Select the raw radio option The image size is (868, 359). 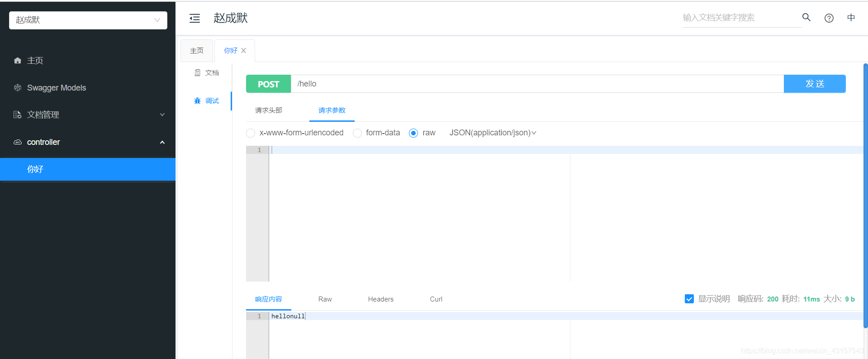click(413, 133)
